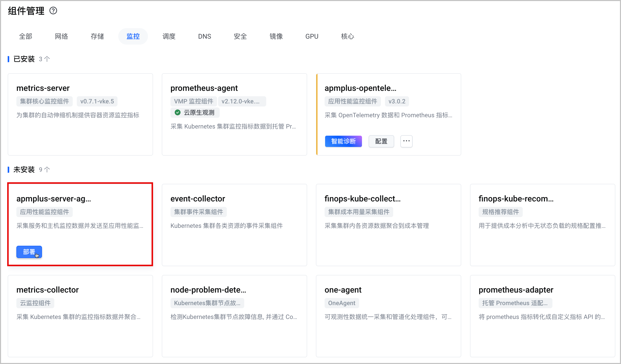The width and height of the screenshot is (621, 364).
Task: Open the prometheus-agent component card
Action: coord(234,114)
